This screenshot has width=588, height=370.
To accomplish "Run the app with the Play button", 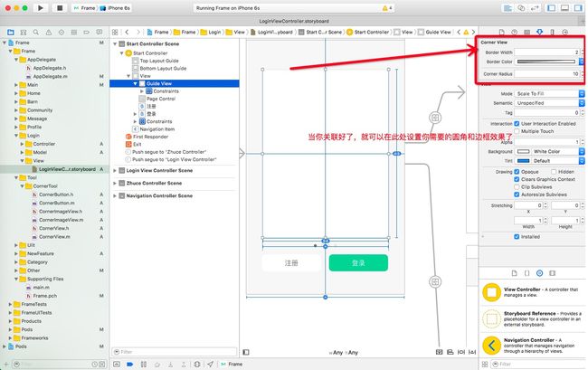I will (41, 8).
